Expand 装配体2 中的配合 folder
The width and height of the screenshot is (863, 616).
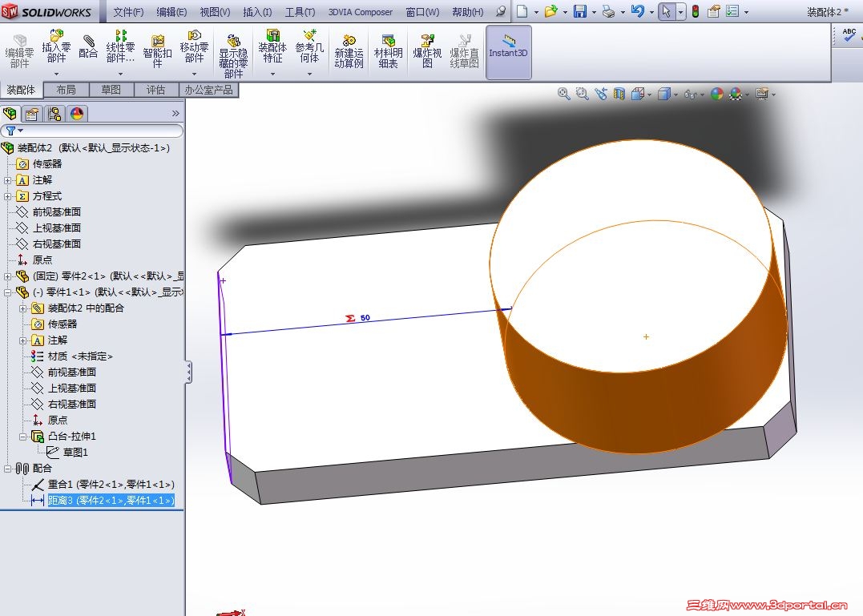22,308
